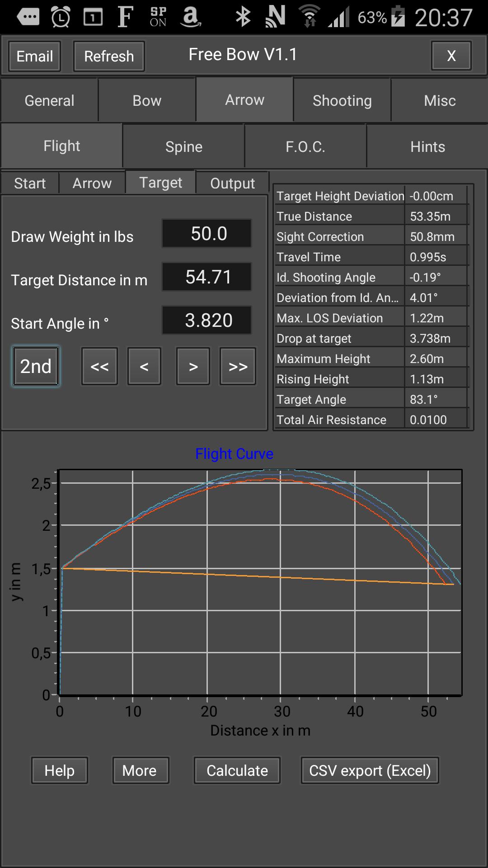The width and height of the screenshot is (488, 868).
Task: Click the CSV export (Excel) button
Action: tap(370, 770)
